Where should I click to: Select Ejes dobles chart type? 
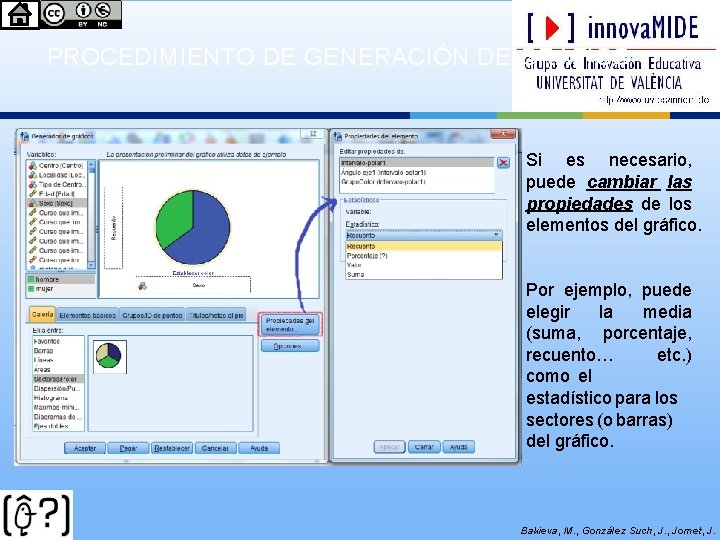point(58,426)
